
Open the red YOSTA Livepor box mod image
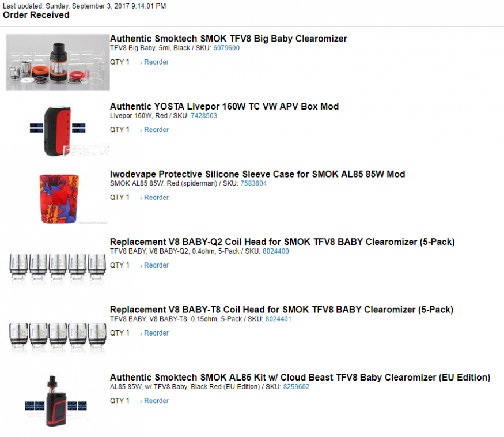pos(58,130)
